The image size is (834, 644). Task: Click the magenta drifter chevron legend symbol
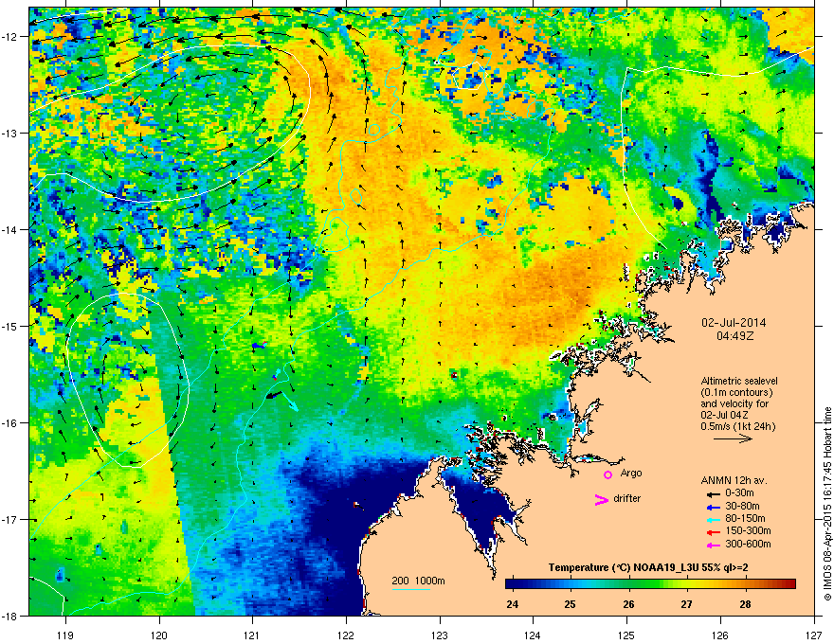[601, 499]
